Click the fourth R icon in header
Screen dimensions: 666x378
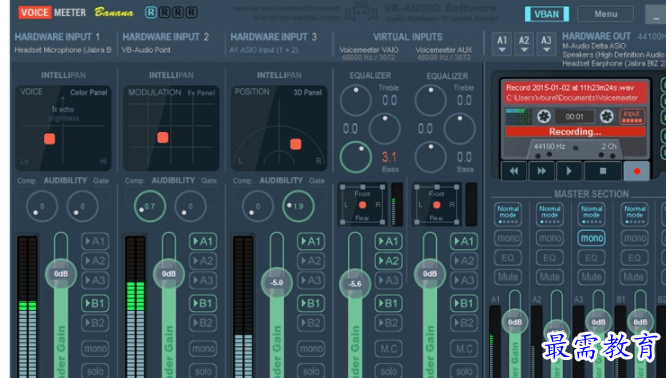pyautogui.click(x=192, y=12)
